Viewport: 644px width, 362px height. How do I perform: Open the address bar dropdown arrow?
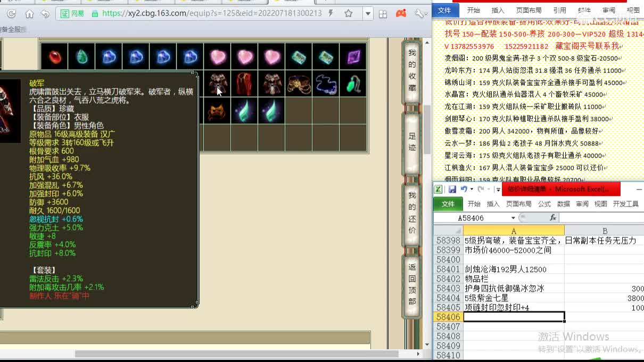click(x=368, y=13)
